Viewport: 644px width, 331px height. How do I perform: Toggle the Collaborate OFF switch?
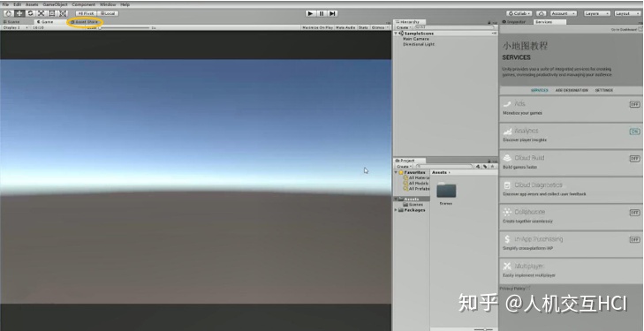coord(634,213)
